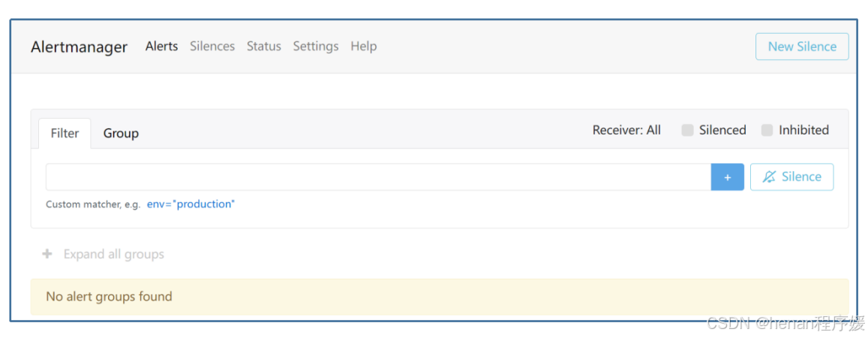Click the plus icon beside Expand all groups
This screenshot has height=338, width=868.
(x=47, y=255)
